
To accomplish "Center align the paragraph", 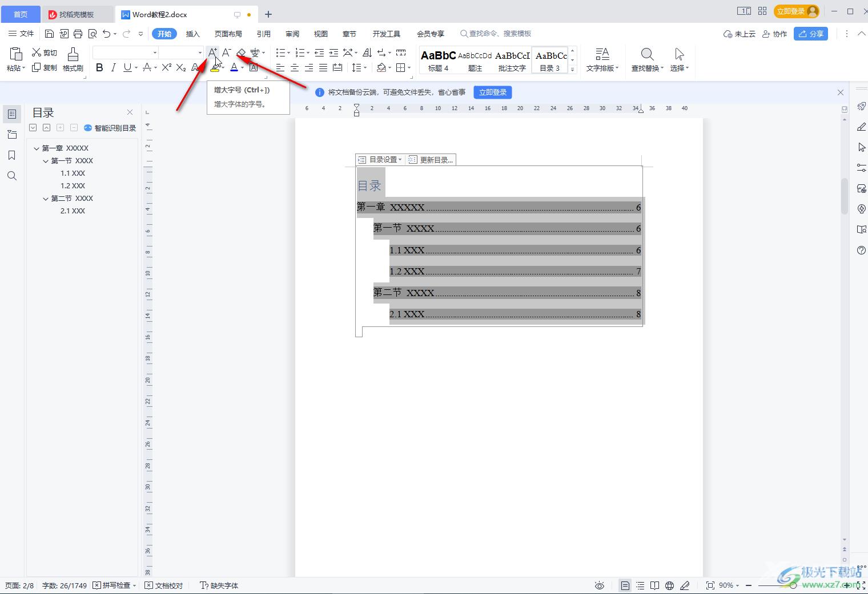I will (x=295, y=67).
